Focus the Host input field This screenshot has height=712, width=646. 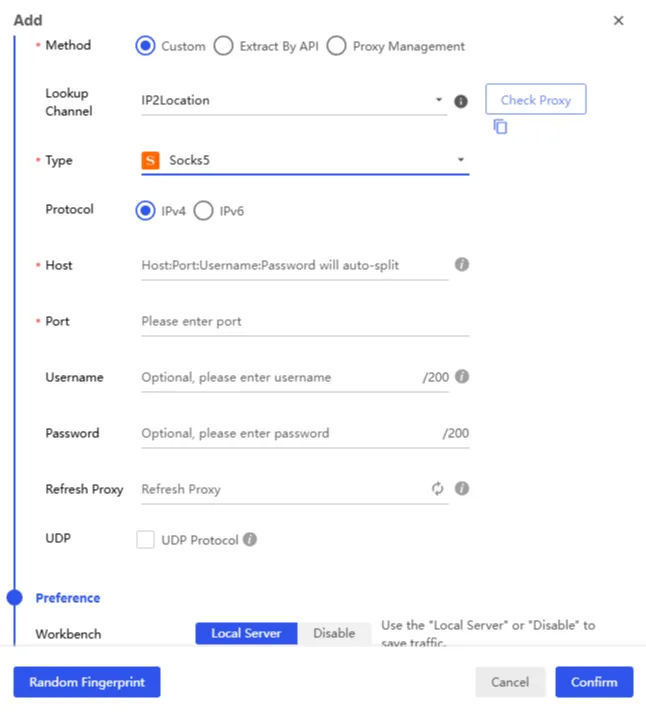tap(294, 265)
